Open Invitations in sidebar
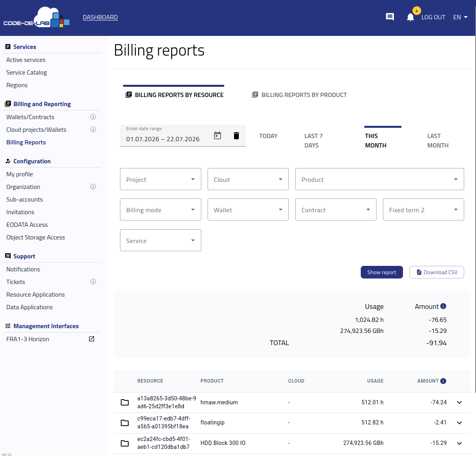476x456 pixels. tap(20, 212)
